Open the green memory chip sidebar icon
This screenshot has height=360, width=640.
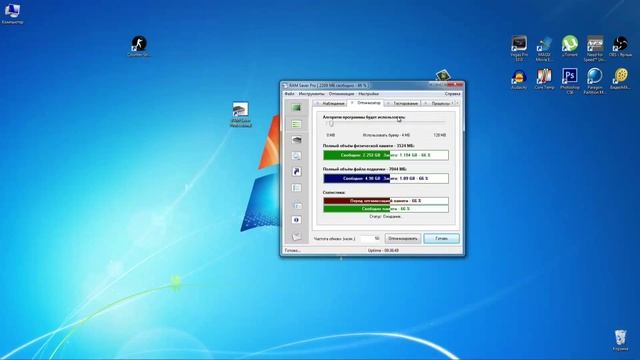click(296, 108)
